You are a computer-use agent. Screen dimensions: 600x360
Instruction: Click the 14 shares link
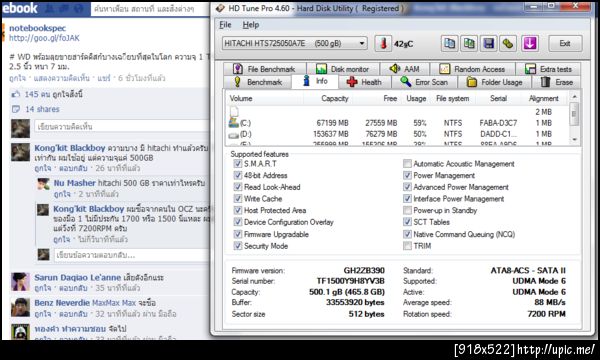[42, 109]
